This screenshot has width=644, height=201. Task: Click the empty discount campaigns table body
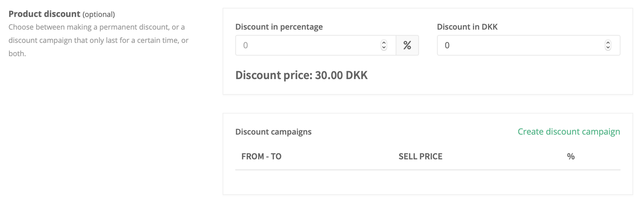428,182
